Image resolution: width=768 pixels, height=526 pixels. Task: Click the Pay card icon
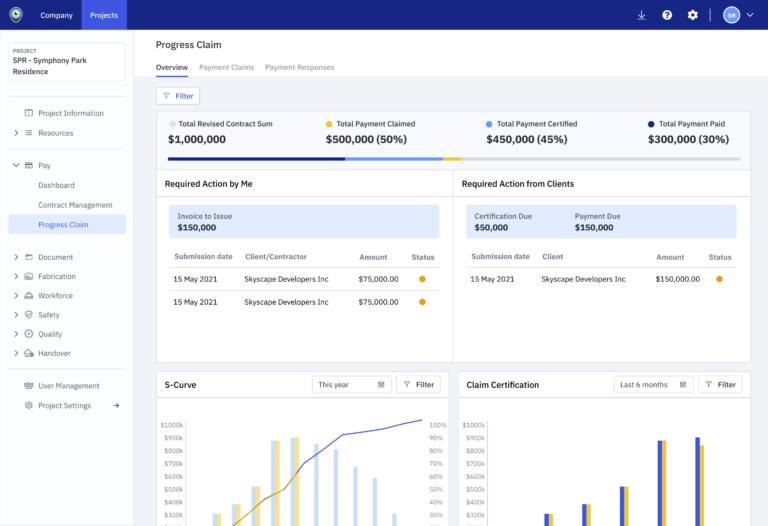[29, 166]
